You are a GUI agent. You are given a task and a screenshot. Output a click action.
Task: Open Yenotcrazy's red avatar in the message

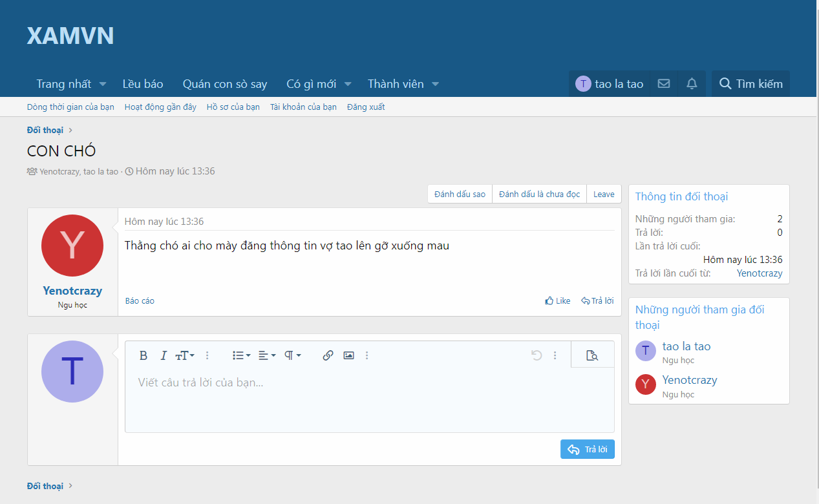(72, 246)
